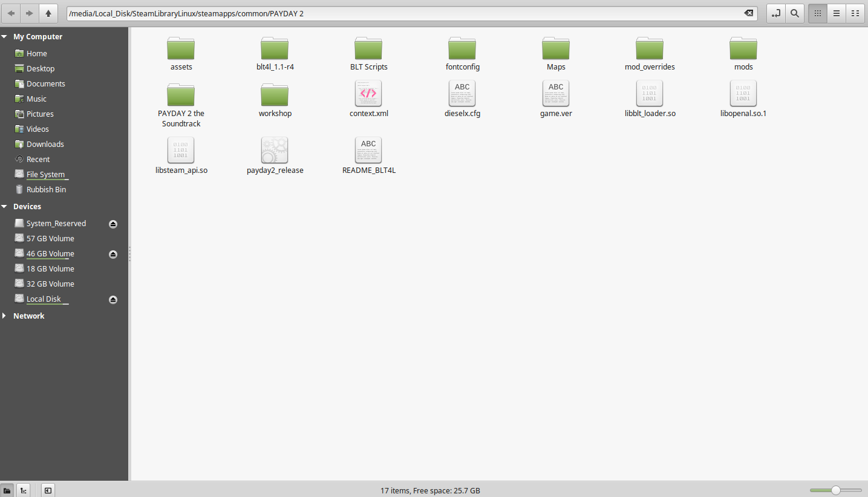The height and width of the screenshot is (497, 868).
Task: Toggle the location entry mode button
Action: click(x=776, y=13)
